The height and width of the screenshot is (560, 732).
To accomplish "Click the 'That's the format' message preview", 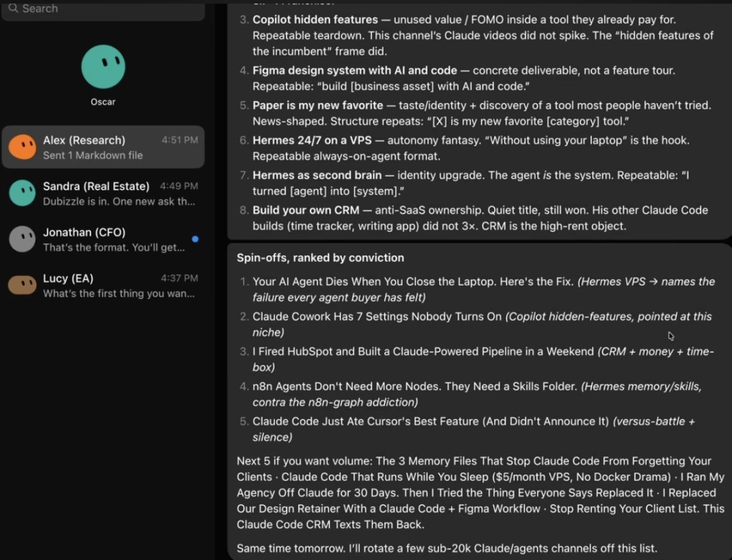I will (x=114, y=247).
